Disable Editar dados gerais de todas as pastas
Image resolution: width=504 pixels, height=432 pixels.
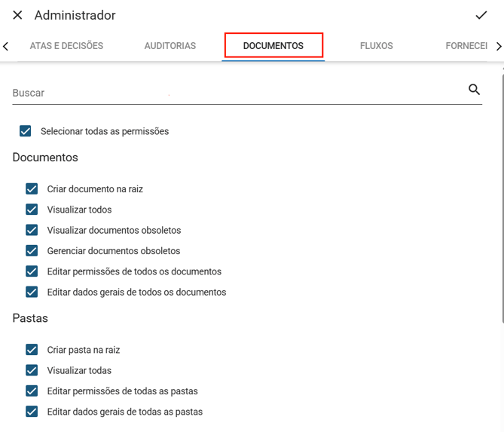point(32,412)
